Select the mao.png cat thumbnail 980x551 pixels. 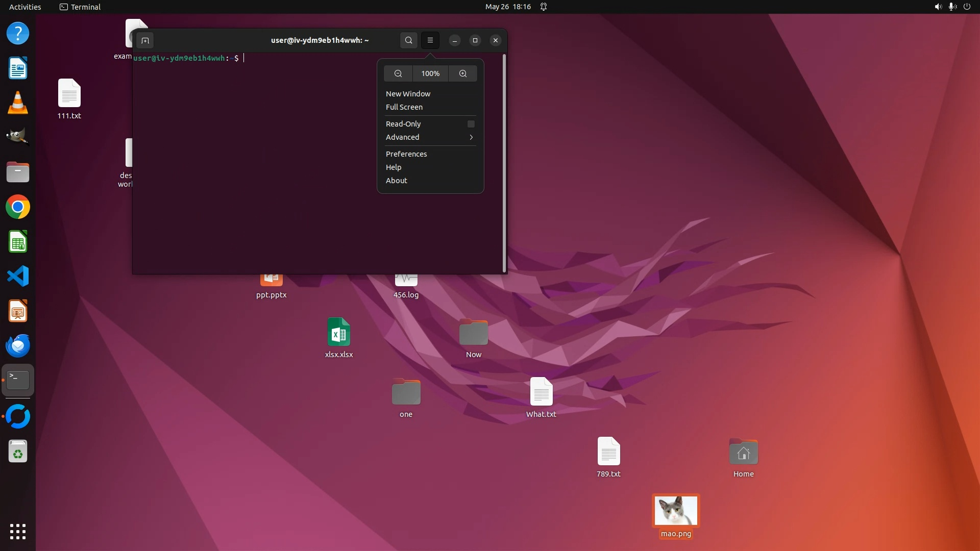coord(676,510)
